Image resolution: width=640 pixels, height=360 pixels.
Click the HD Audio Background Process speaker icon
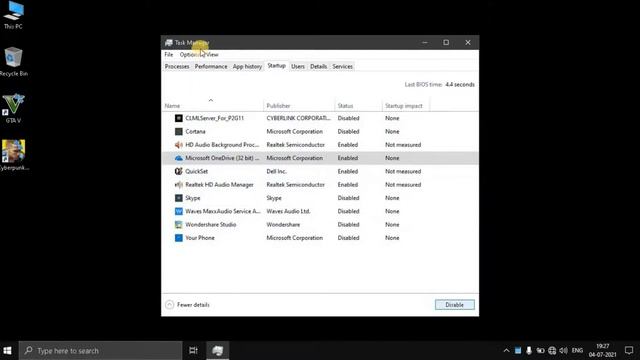[178, 145]
